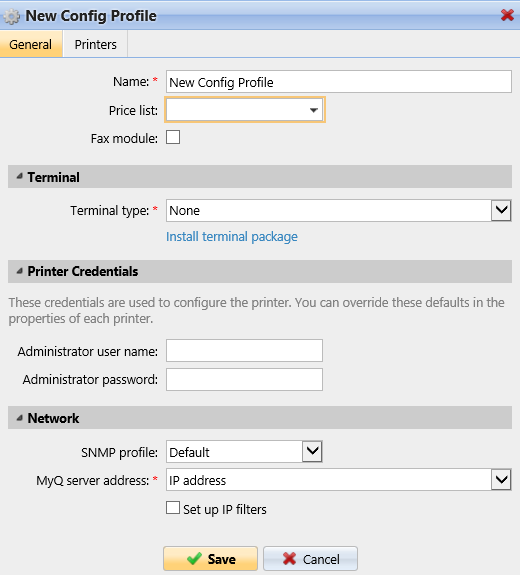Click the gear icon in title bar

(x=11, y=17)
